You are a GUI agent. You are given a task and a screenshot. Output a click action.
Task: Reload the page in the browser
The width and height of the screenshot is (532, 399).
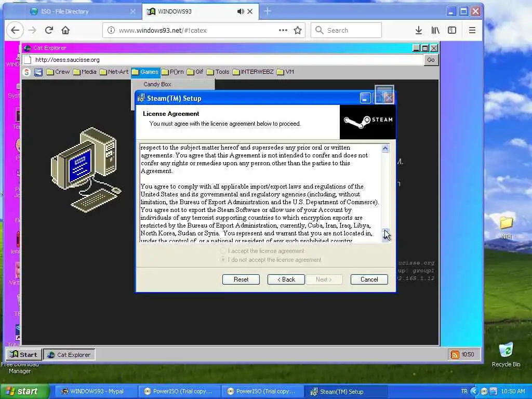[49, 30]
